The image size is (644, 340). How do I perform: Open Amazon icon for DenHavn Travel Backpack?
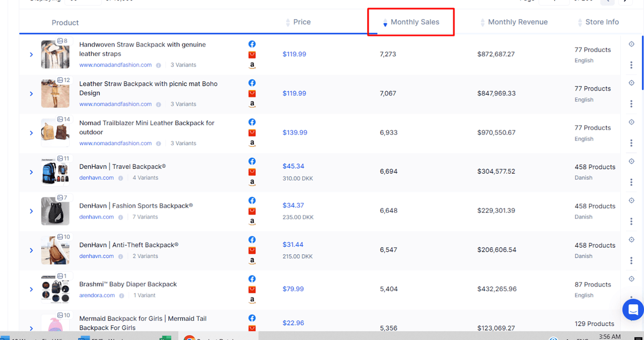(x=252, y=183)
